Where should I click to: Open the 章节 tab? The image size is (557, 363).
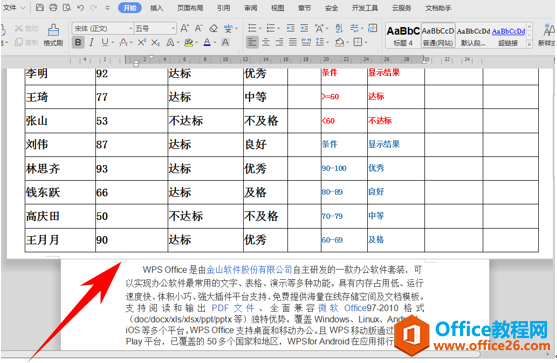(304, 8)
